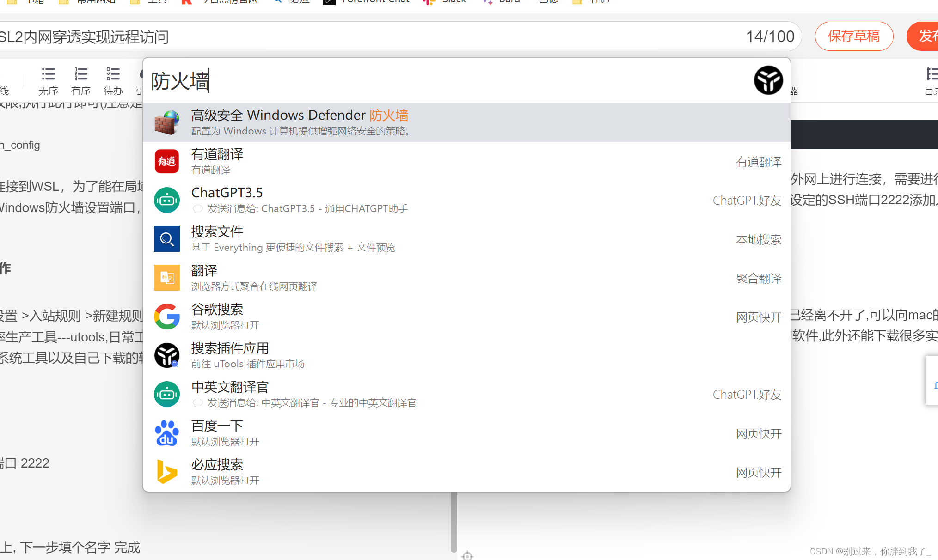Screen dimensions: 938x560
Task: Click the 保存草稿 button
Action: (x=853, y=36)
